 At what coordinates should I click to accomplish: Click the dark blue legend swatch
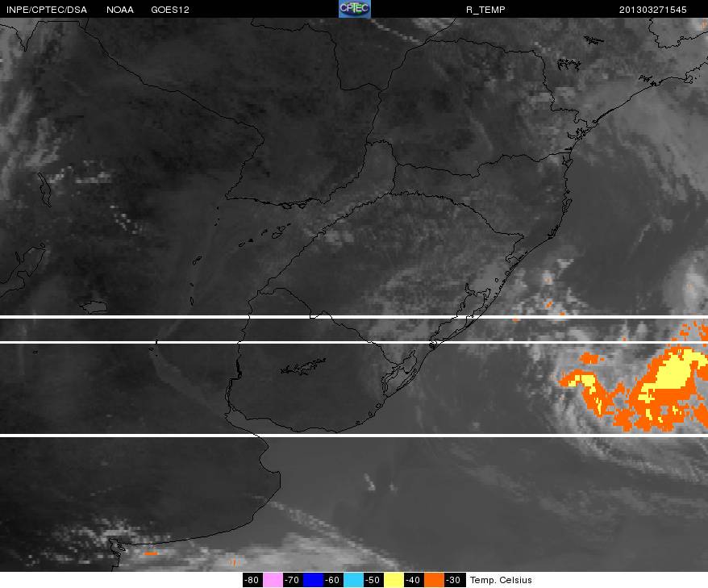(313, 580)
